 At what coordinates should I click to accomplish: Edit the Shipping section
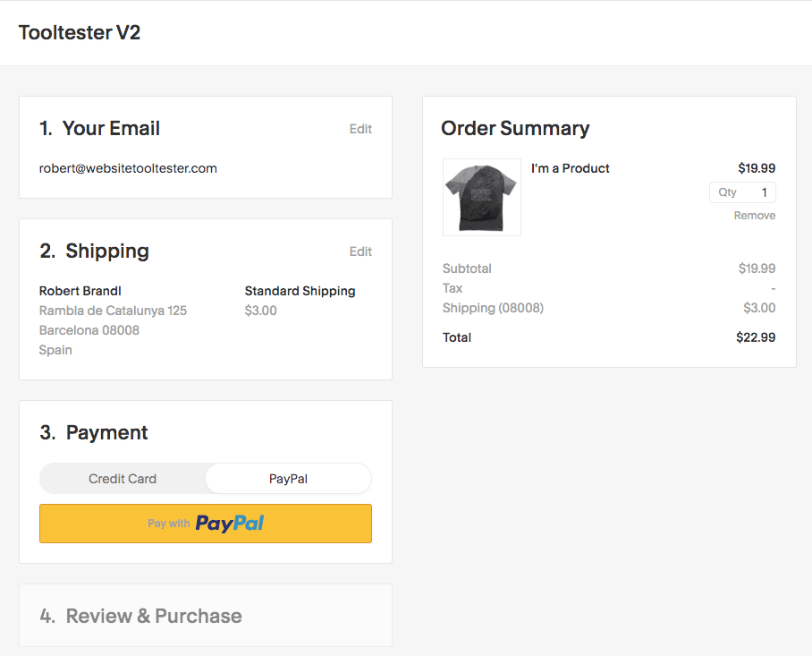[x=360, y=251]
